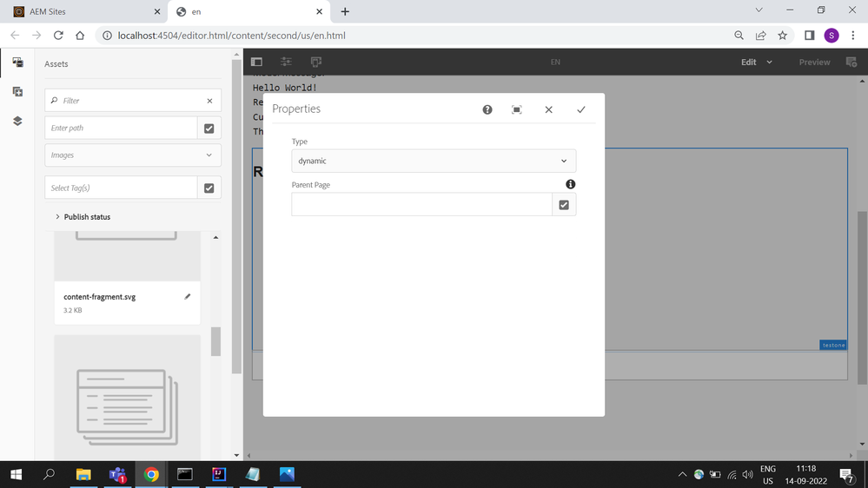The image size is (868, 488).
Task: Toggle fullscreen mode of Properties dialog
Action: (517, 109)
